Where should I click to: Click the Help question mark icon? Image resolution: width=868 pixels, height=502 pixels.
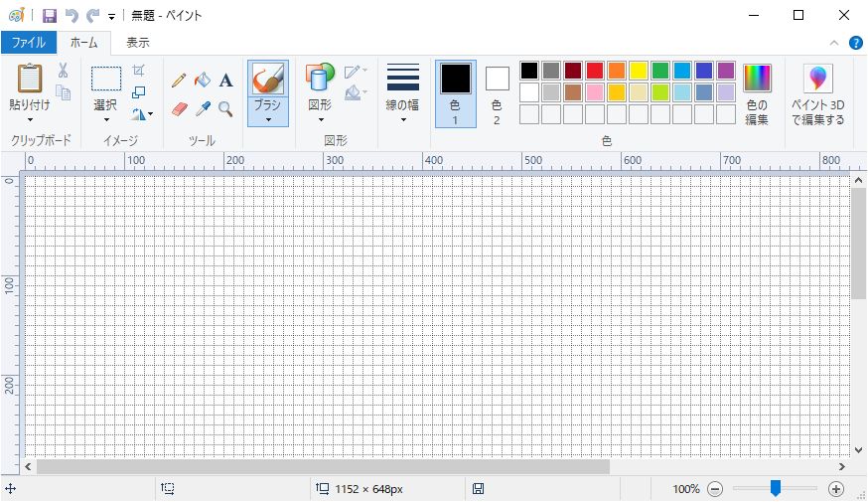pos(856,43)
